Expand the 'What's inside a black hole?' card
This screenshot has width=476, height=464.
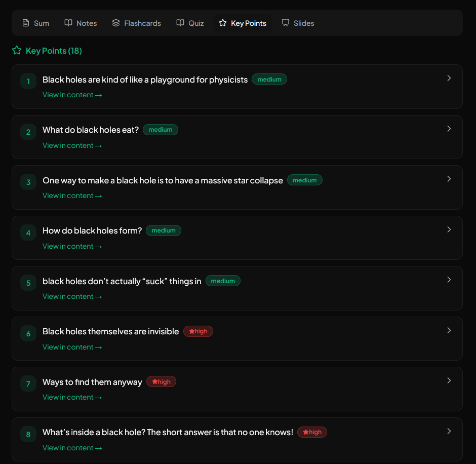pyautogui.click(x=449, y=431)
